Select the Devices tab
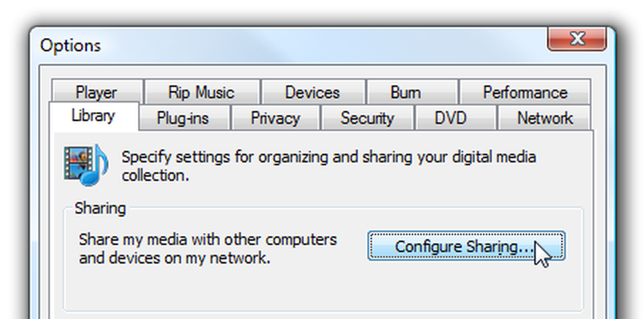Image resolution: width=644 pixels, height=319 pixels. [312, 92]
